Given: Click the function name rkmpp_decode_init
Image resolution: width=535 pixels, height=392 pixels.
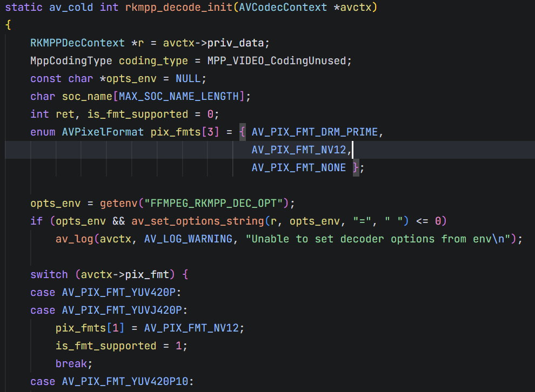Looking at the screenshot, I should point(179,7).
